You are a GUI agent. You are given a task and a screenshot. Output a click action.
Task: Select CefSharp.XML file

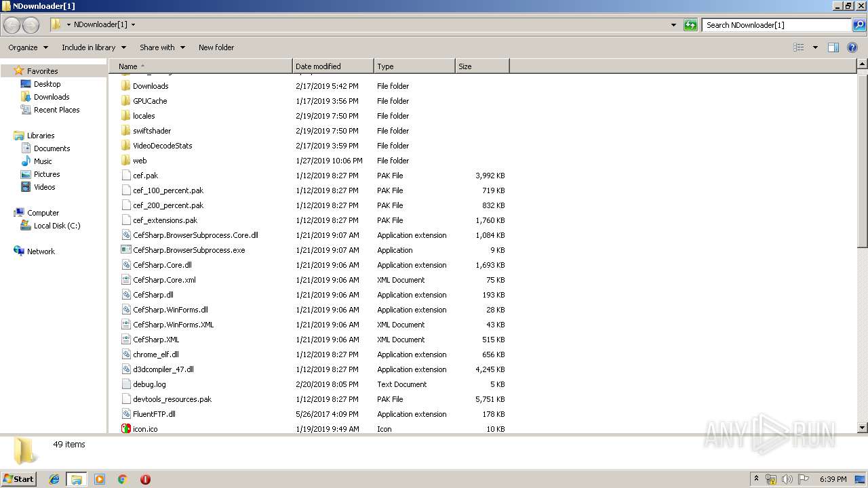(156, 340)
